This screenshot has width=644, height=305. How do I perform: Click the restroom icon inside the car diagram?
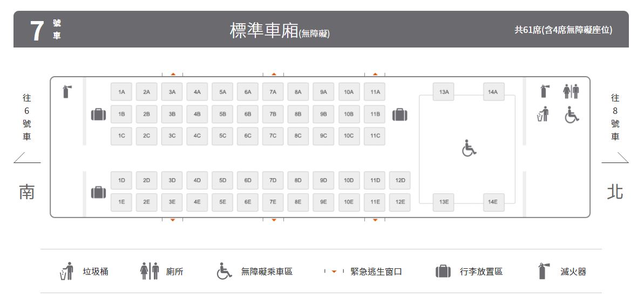click(x=571, y=92)
